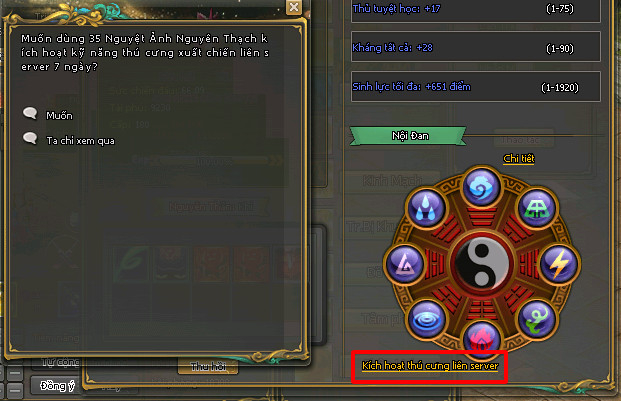621x401 pixels.
Task: Close the dialog with the X button
Action: tap(294, 7)
